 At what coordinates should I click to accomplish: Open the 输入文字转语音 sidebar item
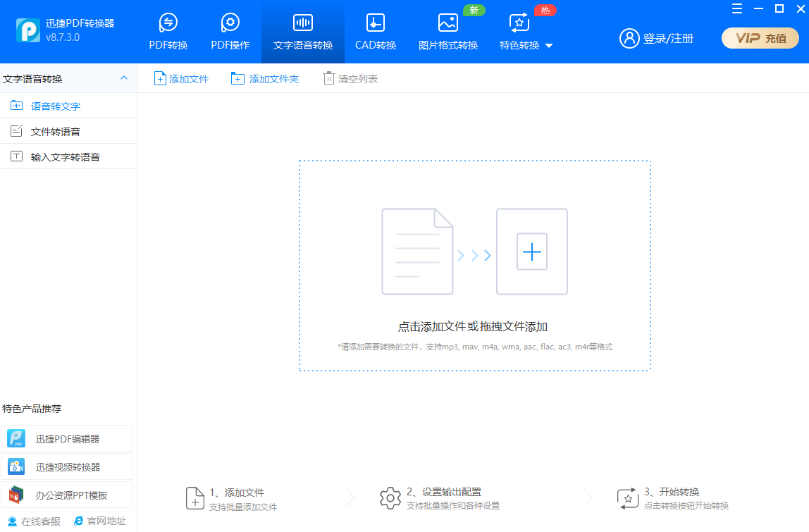click(x=68, y=156)
